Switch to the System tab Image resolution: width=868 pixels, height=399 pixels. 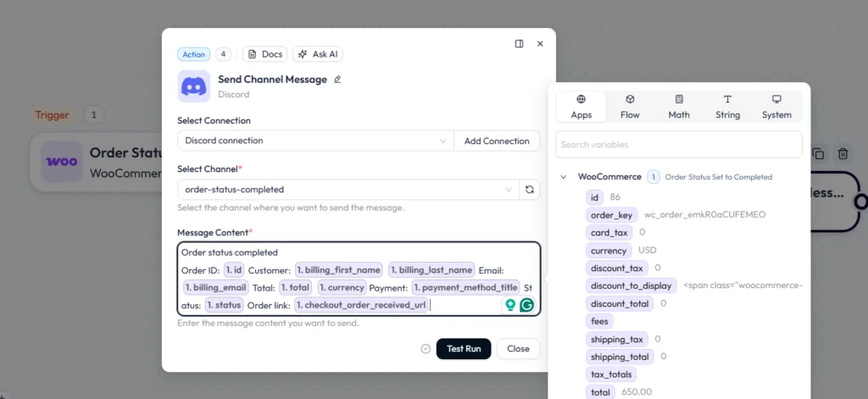(776, 107)
